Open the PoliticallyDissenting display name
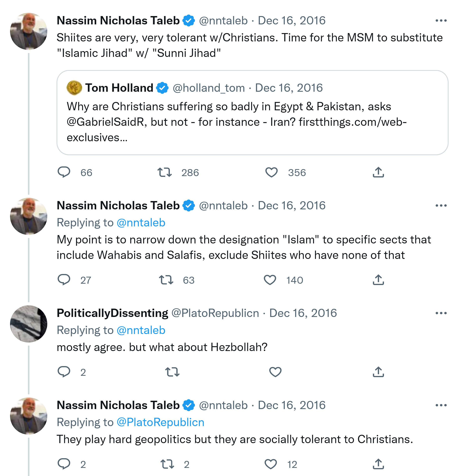The image size is (459, 476). tap(112, 313)
